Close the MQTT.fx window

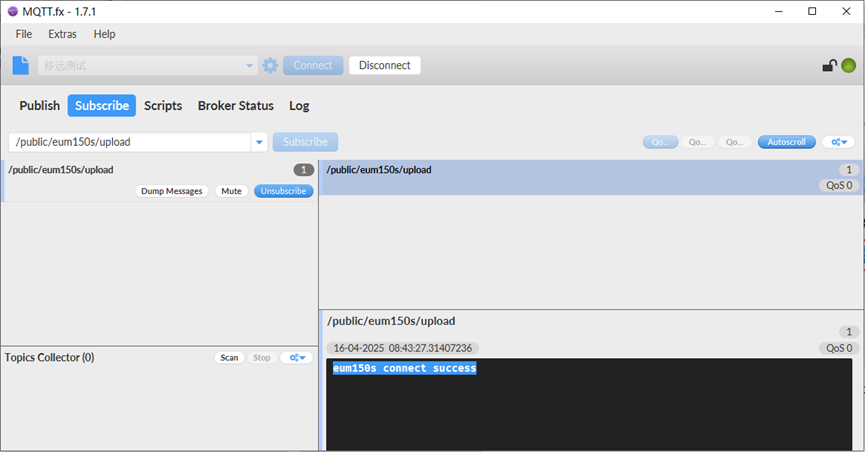[846, 12]
